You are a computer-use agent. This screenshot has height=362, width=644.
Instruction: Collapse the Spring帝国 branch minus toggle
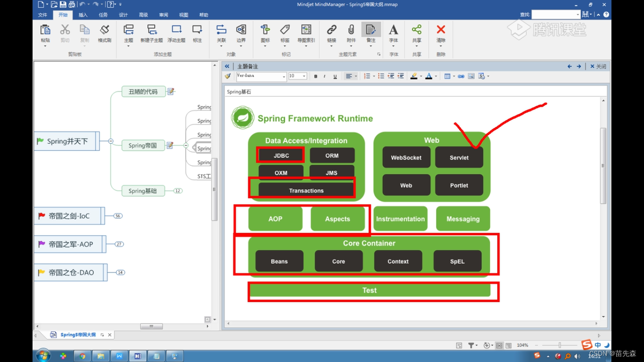click(x=186, y=146)
